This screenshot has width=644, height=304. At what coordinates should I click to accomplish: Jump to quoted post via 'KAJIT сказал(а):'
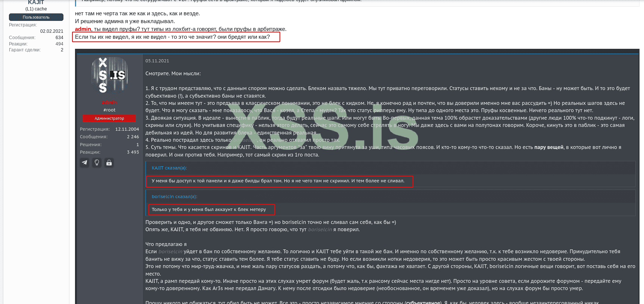coord(169,168)
